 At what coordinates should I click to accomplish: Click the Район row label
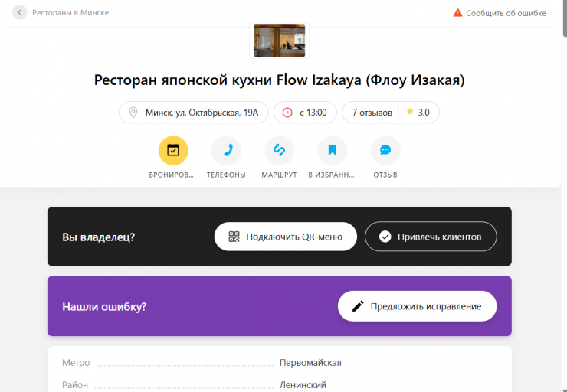(x=75, y=385)
